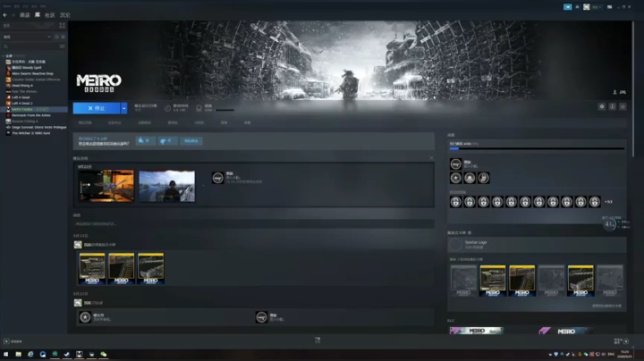Open Spartan Logo badge entry
Viewport: 644px width, 361px height.
click(537, 245)
